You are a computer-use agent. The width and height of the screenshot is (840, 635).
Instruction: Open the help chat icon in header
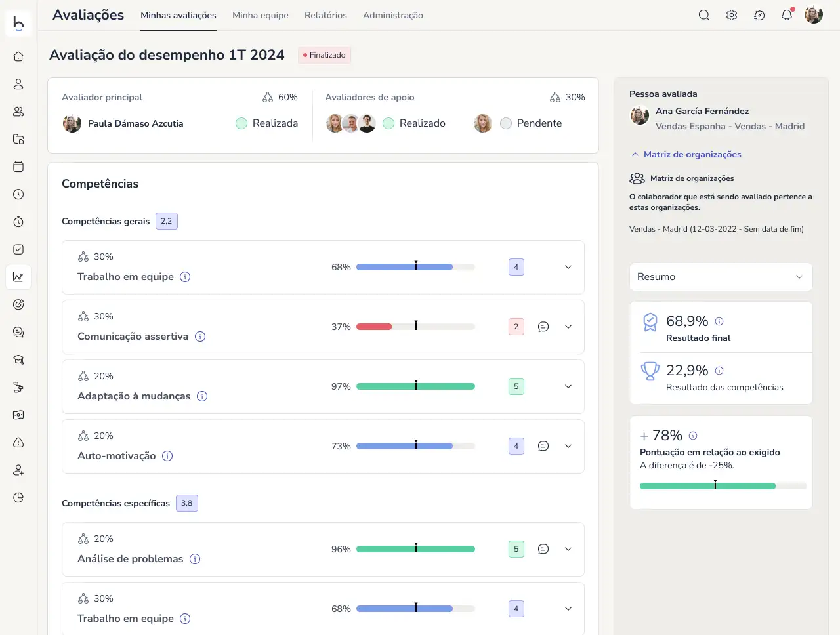[759, 15]
